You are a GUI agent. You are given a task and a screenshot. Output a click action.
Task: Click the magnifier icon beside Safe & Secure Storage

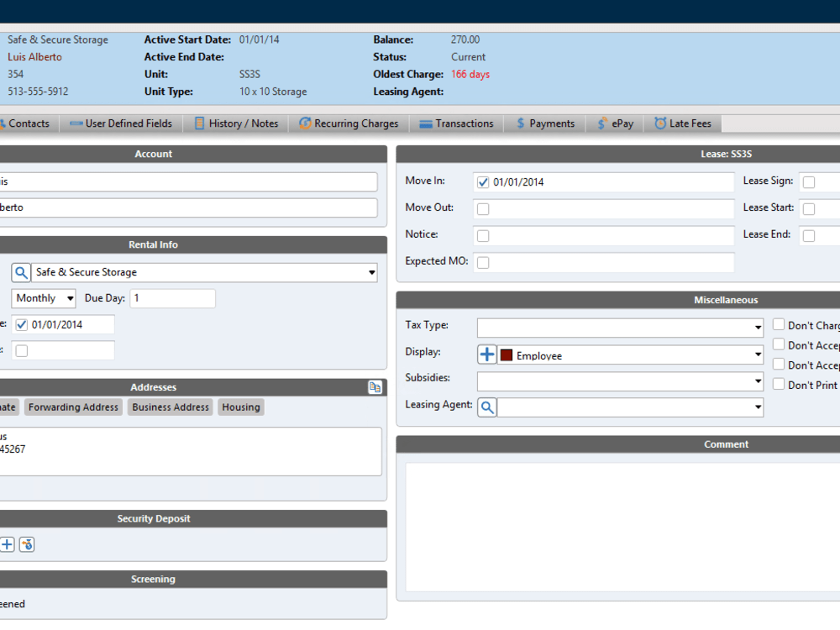21,273
